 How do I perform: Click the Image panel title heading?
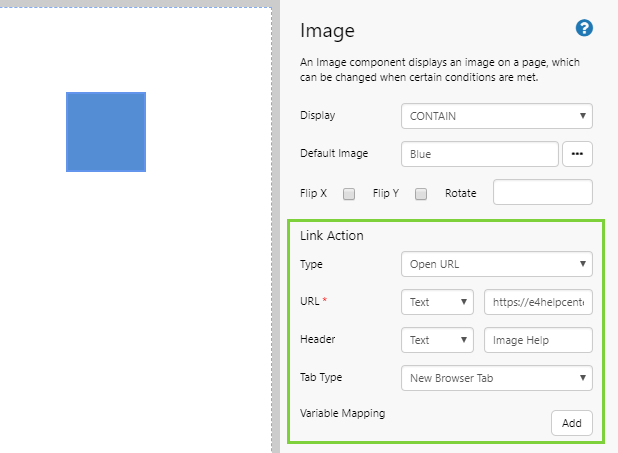pyautogui.click(x=327, y=31)
